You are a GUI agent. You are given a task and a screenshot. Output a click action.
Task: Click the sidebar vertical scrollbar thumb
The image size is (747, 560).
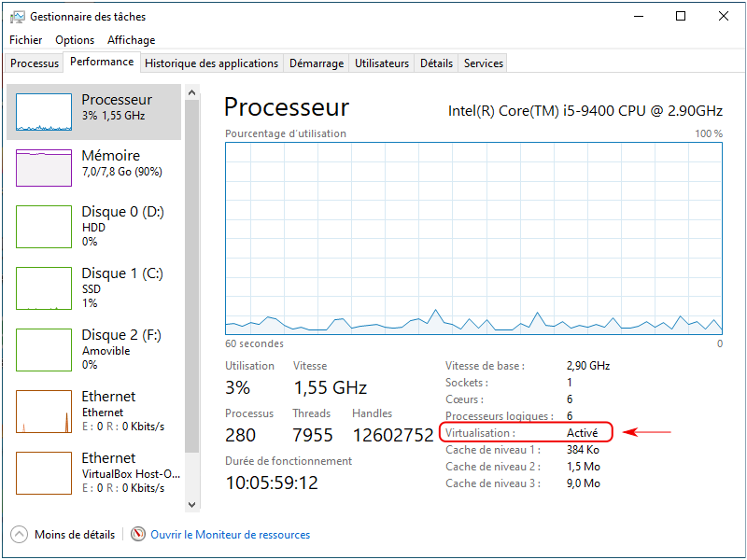point(192,276)
